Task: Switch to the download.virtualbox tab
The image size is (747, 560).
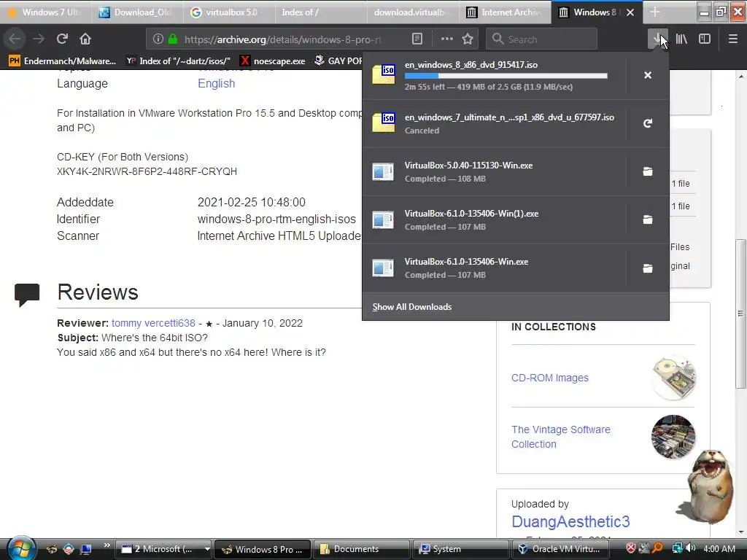Action: 413,12
